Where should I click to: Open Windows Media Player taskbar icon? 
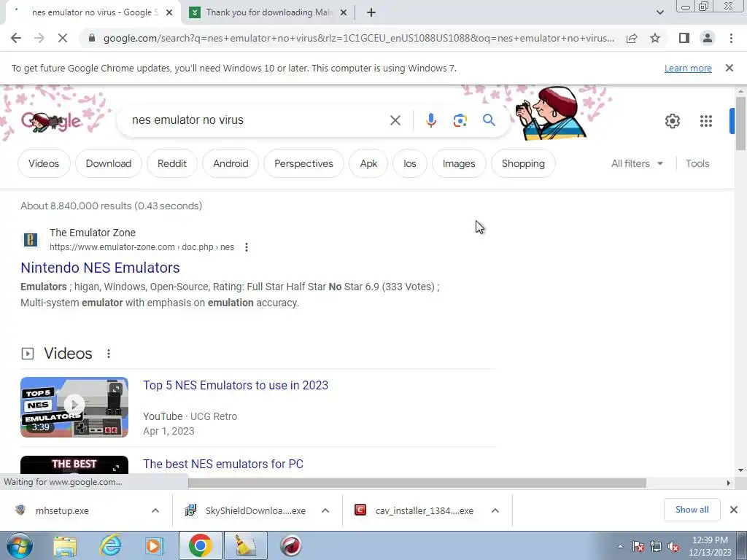tap(155, 545)
